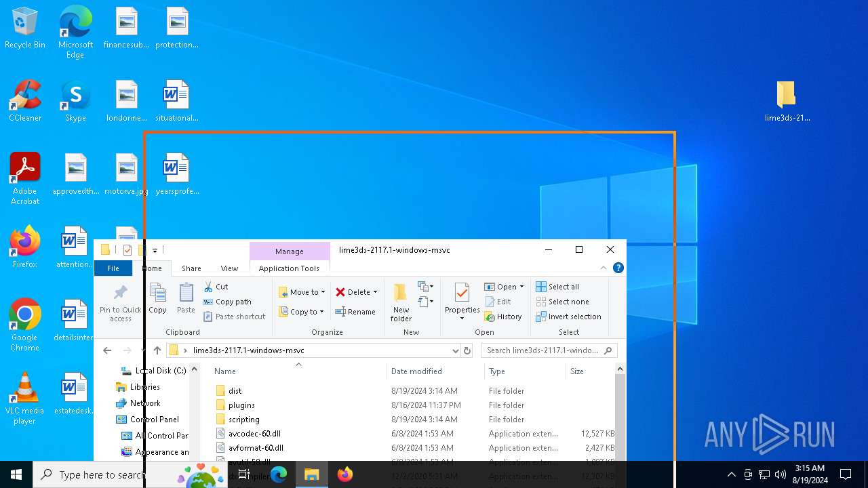Open Google Chrome desktop shortcut
The height and width of the screenshot is (488, 868).
(25, 325)
